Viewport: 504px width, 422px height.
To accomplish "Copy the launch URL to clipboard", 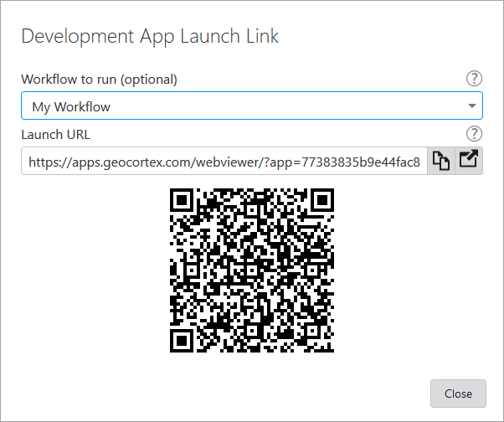I will click(x=441, y=161).
